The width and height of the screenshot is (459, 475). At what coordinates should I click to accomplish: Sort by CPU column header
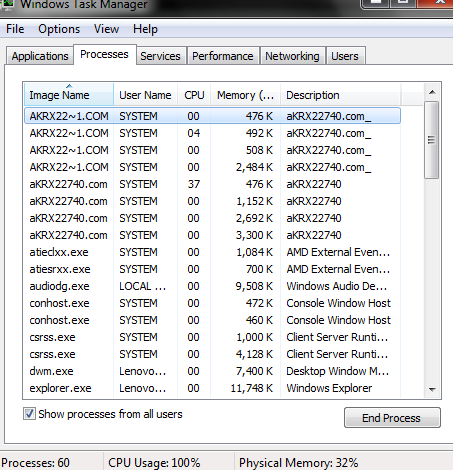click(x=194, y=95)
